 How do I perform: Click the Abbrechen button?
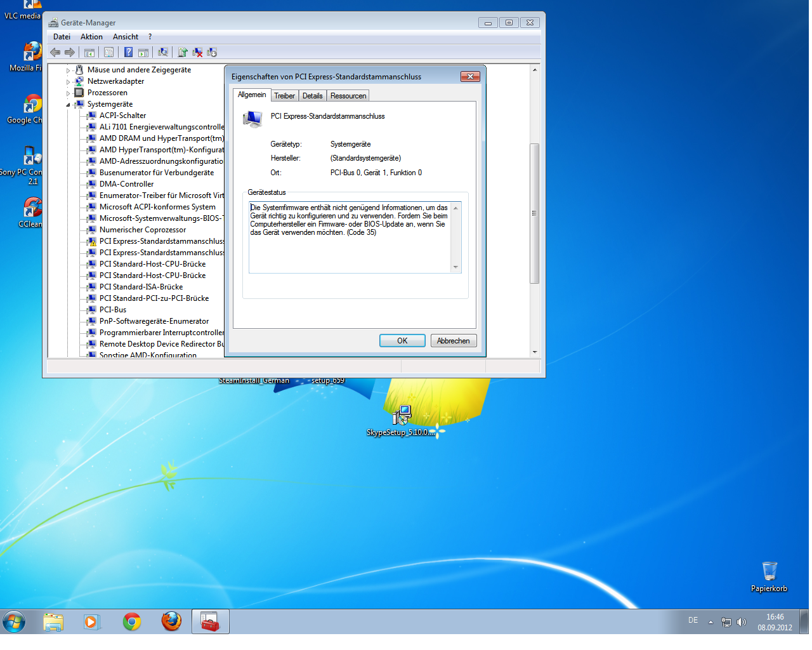(x=453, y=341)
